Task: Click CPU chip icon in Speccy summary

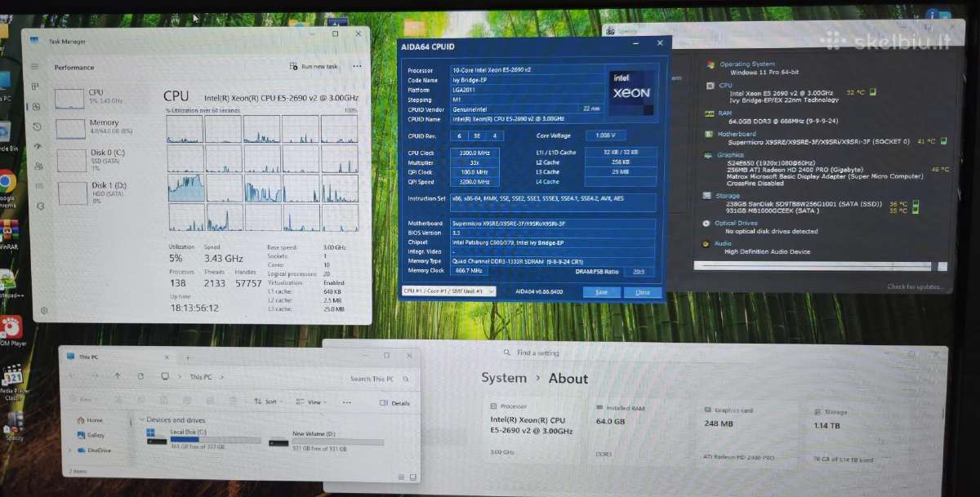Action: click(x=710, y=85)
